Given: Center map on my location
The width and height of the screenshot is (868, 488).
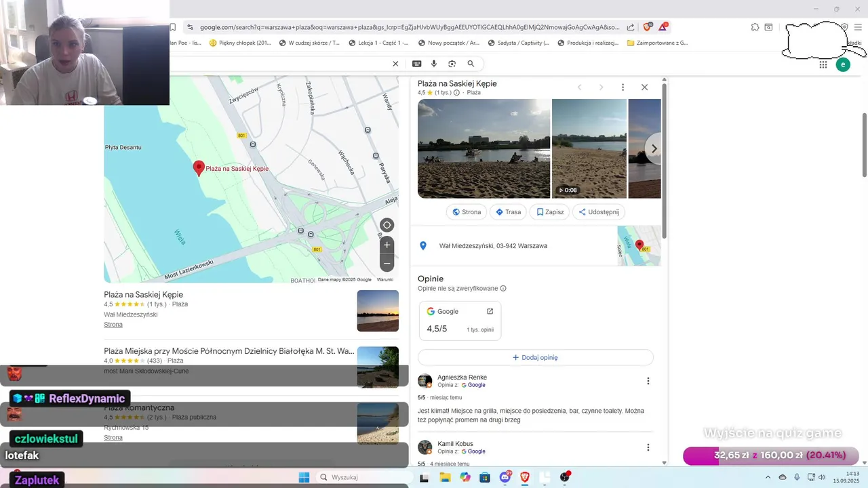Looking at the screenshot, I should [387, 225].
